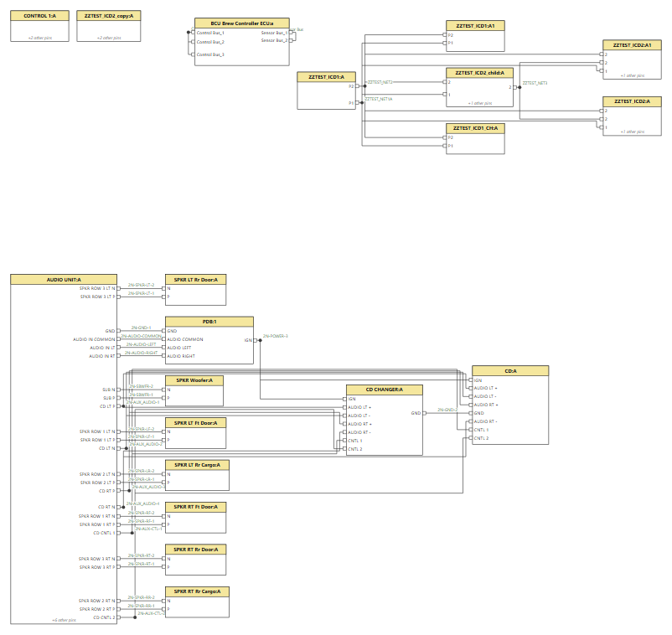Select the ZZTEST_ICD2_copy:A block header

coord(109,16)
